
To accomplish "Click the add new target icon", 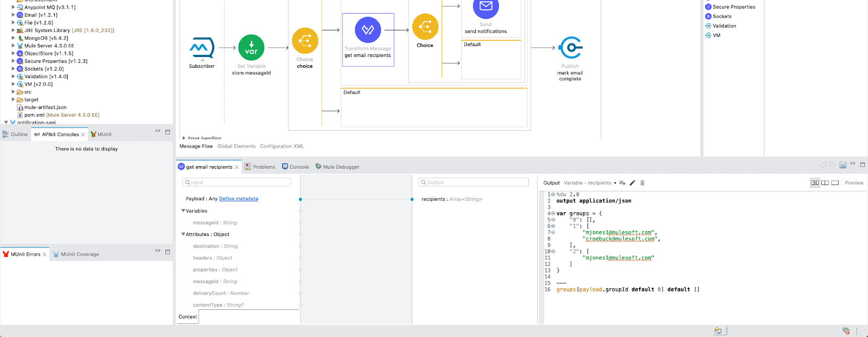I will click(622, 183).
